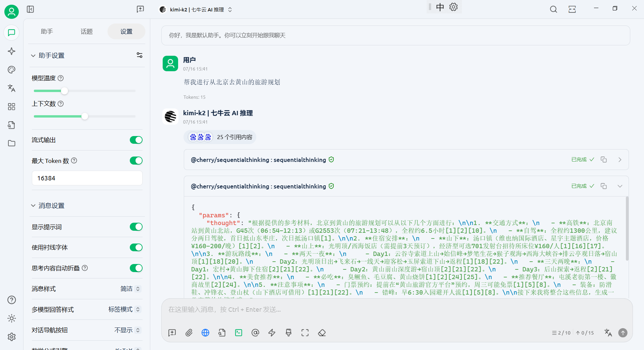This screenshot has width=644, height=350.
Task: Select the 设置 tab
Action: (x=126, y=31)
